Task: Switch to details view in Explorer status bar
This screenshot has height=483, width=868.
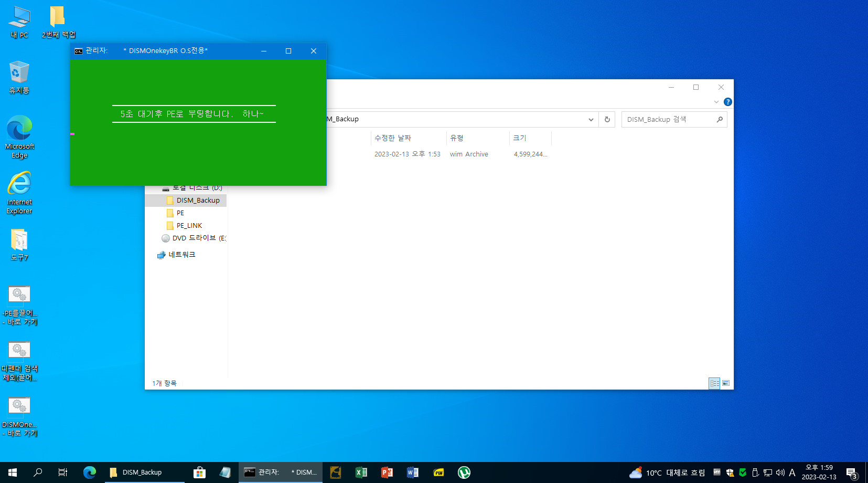Action: [714, 383]
